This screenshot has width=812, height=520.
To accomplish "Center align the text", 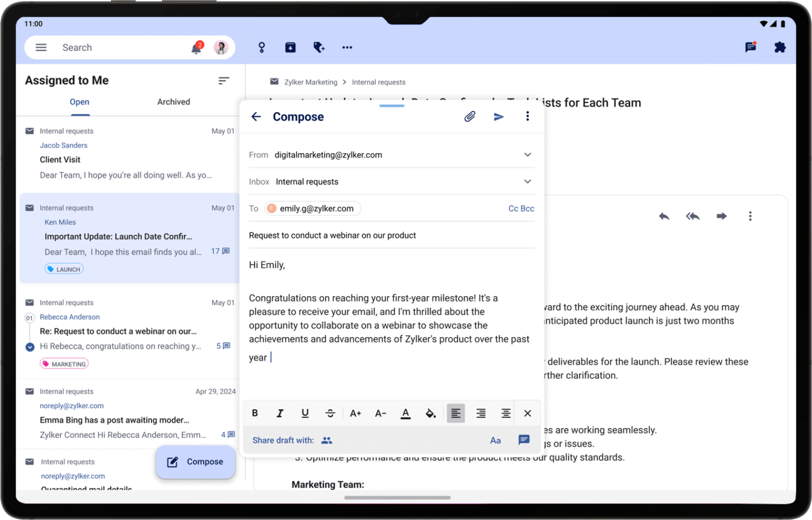I will click(x=506, y=414).
